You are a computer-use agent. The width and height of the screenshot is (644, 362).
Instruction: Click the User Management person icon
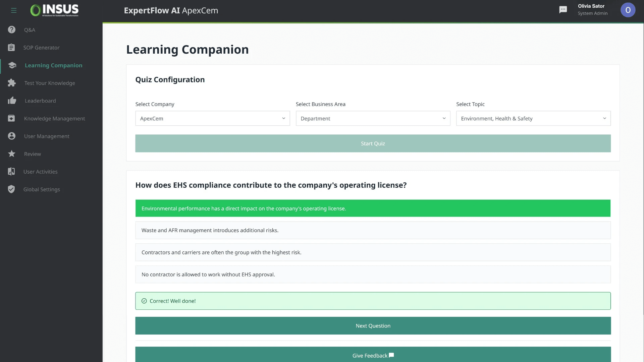tap(12, 136)
